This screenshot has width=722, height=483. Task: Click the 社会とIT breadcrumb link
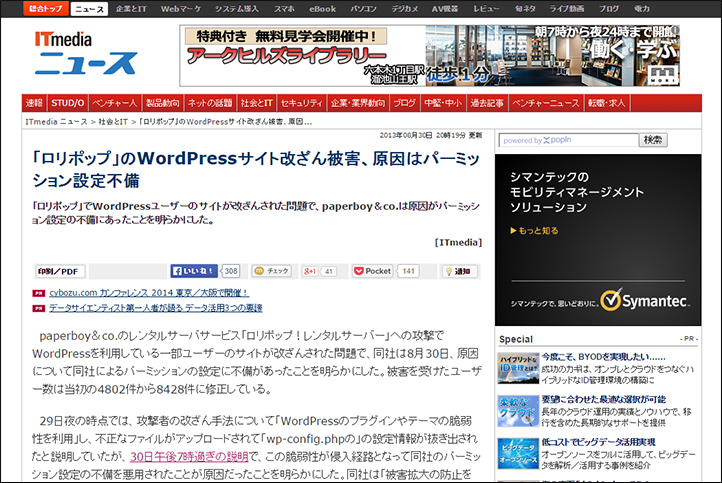point(113,122)
